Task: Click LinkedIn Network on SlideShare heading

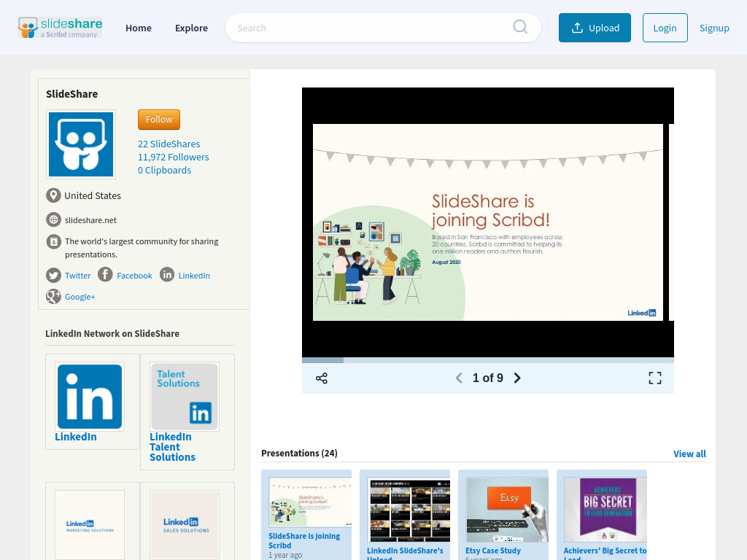Action: click(x=112, y=333)
